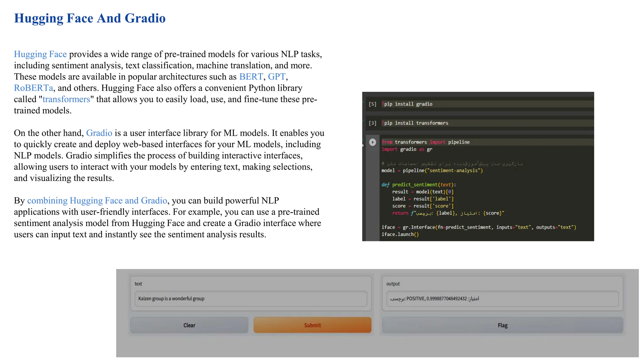Open the Gradio link
Screen dimensions: 644x362
(99, 133)
